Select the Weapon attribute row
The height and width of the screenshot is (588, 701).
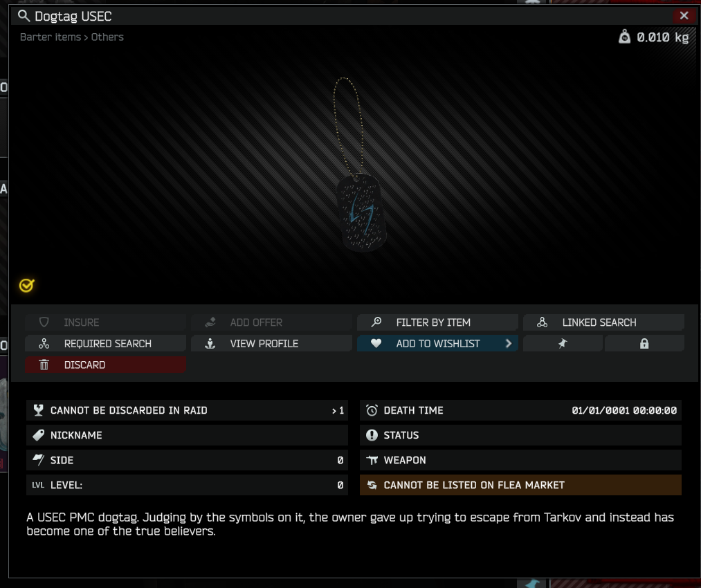point(520,460)
